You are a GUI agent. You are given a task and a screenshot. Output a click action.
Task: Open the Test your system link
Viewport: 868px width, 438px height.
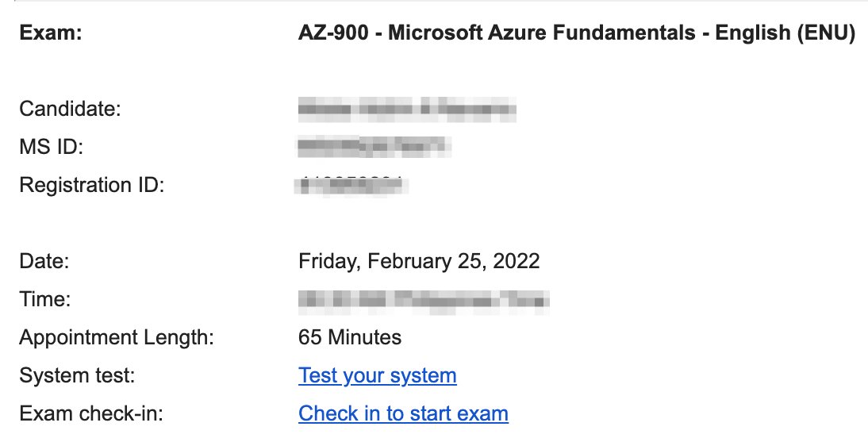click(378, 375)
